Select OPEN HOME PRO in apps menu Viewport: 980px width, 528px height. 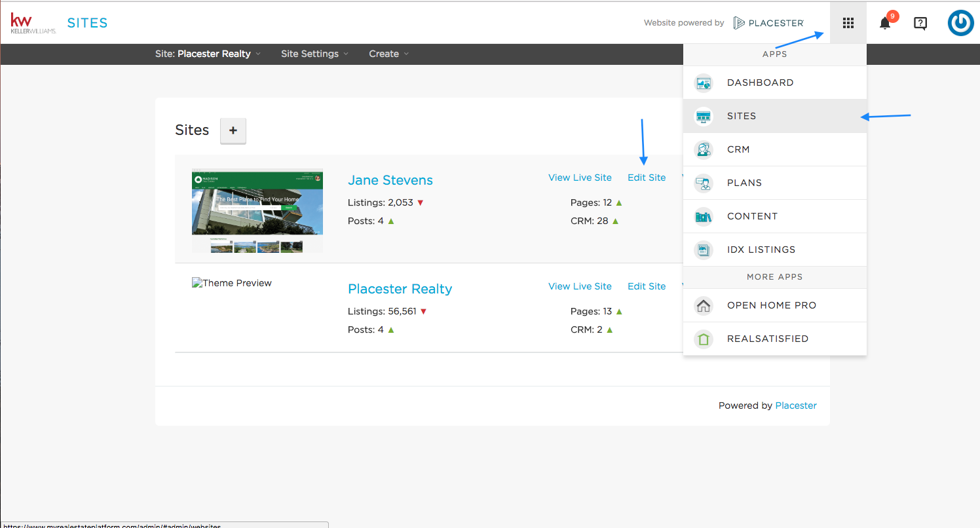click(x=775, y=305)
